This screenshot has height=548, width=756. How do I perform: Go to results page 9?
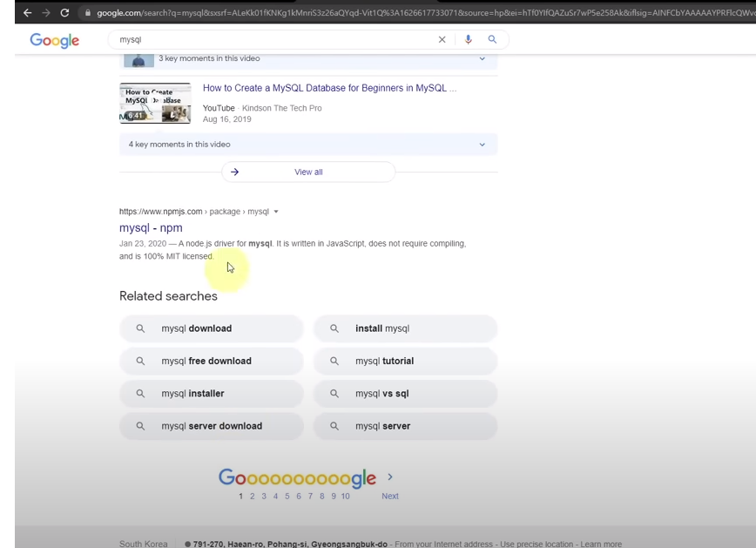tap(334, 496)
